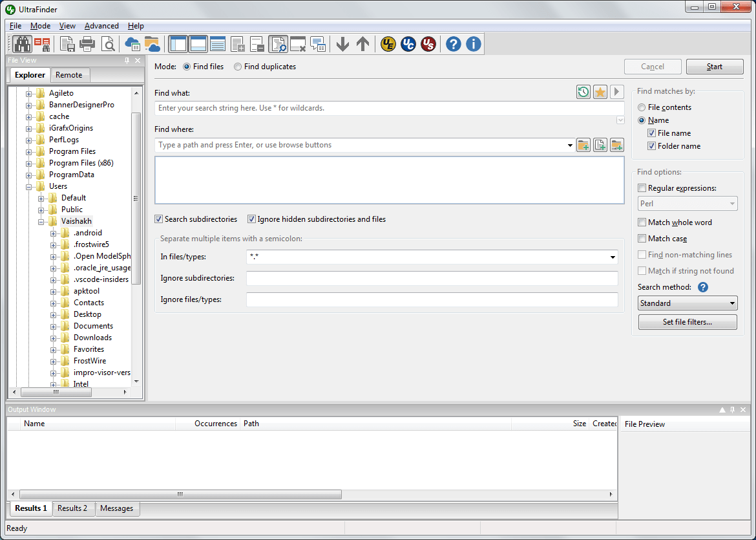This screenshot has width=756, height=540.
Task: Click the printer icon in toolbar
Action: click(87, 44)
